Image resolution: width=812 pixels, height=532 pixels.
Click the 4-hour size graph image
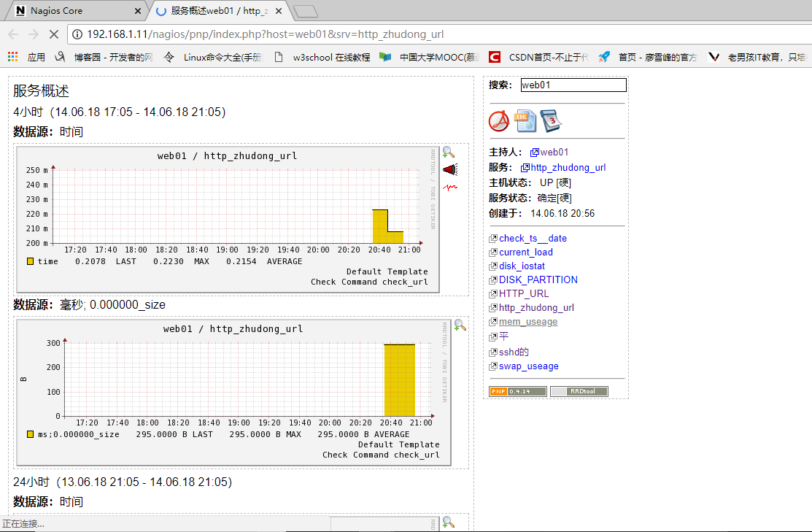233,393
